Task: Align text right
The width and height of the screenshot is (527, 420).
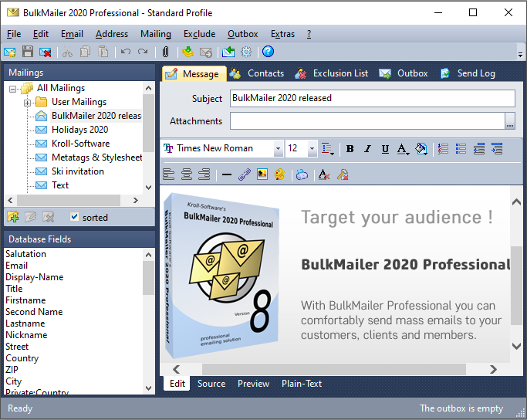Action: pos(204,174)
